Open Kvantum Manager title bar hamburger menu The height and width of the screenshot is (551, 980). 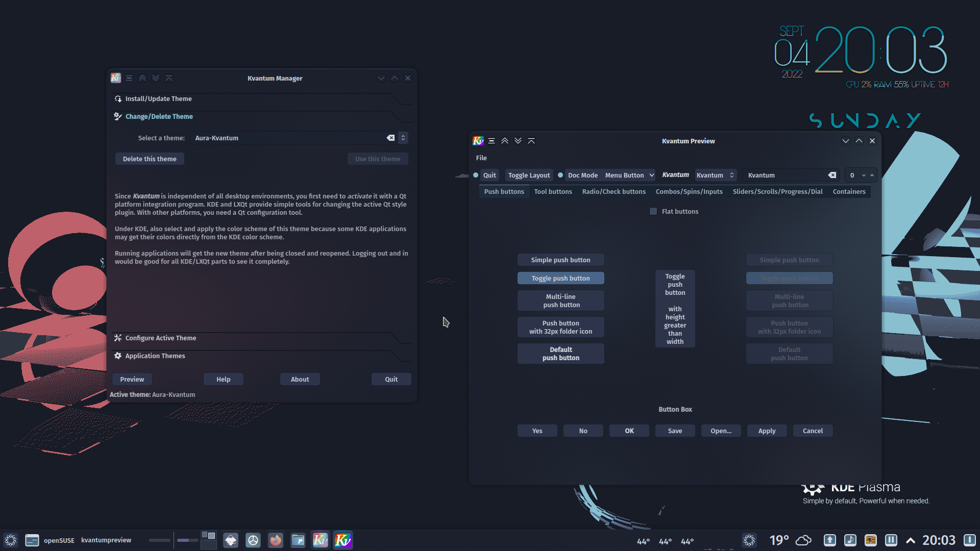pos(129,78)
